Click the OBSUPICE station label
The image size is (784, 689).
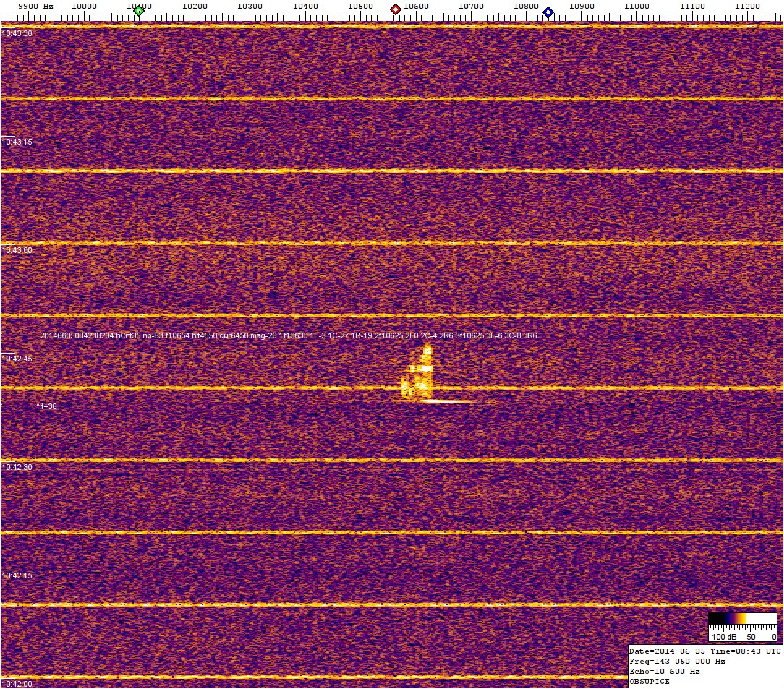649,682
